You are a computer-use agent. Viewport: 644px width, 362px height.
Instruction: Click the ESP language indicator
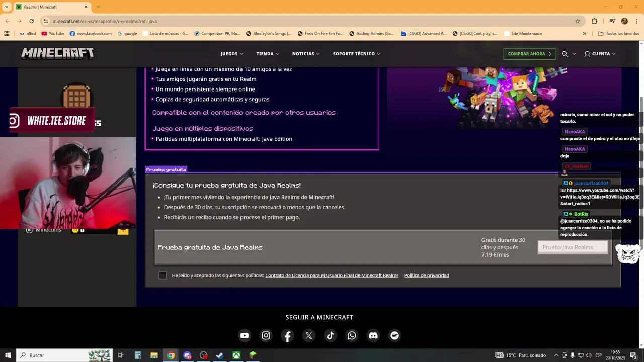599,355
